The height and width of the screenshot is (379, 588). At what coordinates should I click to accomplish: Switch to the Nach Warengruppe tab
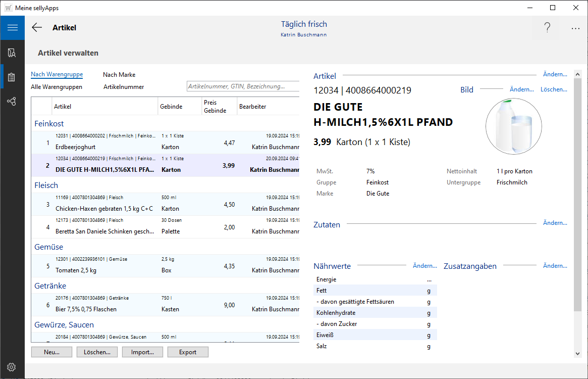(x=57, y=75)
